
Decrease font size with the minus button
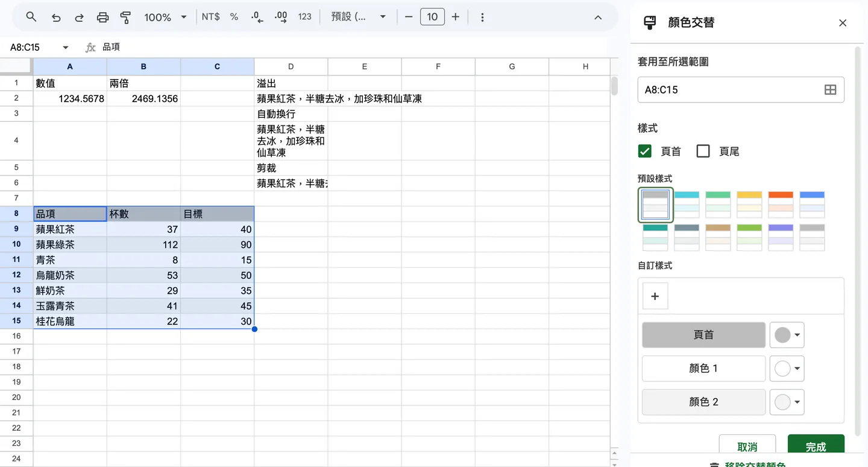(x=409, y=17)
